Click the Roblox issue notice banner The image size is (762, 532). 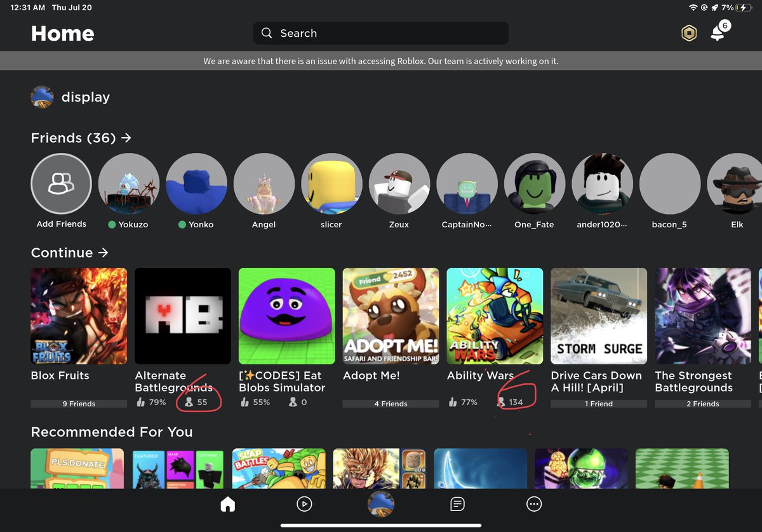pos(381,62)
